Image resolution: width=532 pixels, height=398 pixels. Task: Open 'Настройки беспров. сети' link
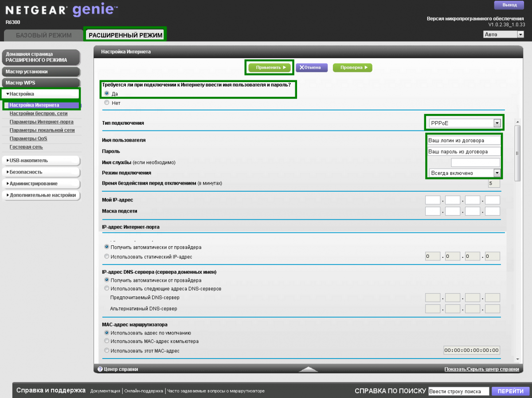pyautogui.click(x=39, y=114)
